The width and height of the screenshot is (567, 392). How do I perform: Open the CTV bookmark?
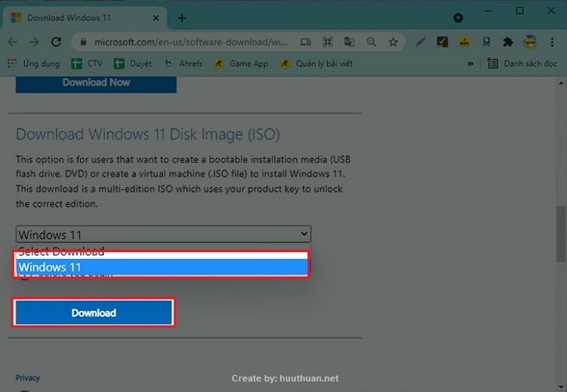pyautogui.click(x=87, y=64)
